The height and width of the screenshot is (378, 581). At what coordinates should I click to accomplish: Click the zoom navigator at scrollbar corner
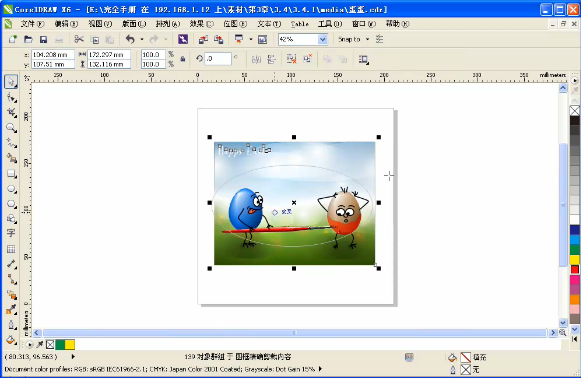pos(562,332)
